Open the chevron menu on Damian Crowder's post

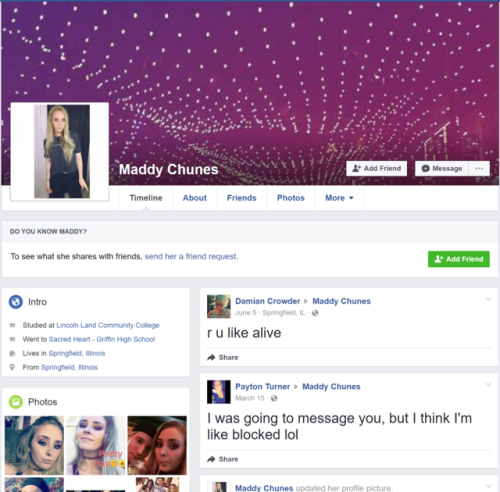[488, 299]
